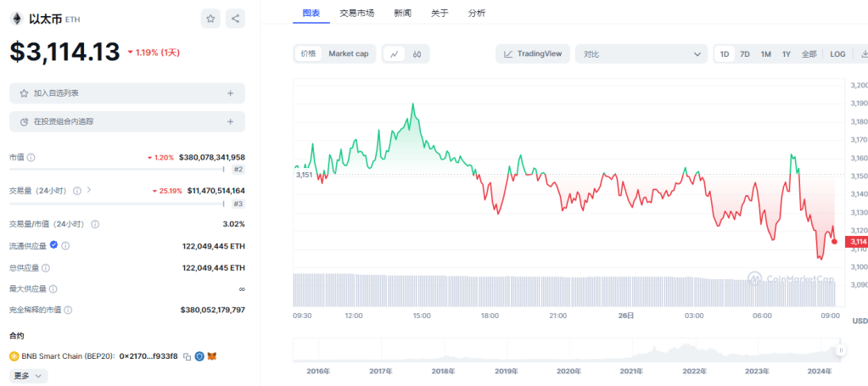Open the TradingView chart button
This screenshot has width=868, height=386.
click(x=532, y=54)
